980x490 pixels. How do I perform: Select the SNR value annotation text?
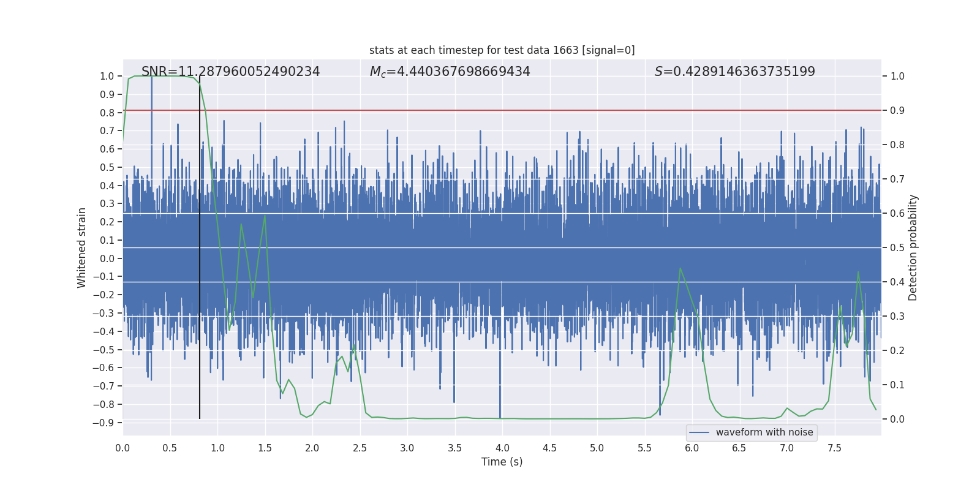230,72
